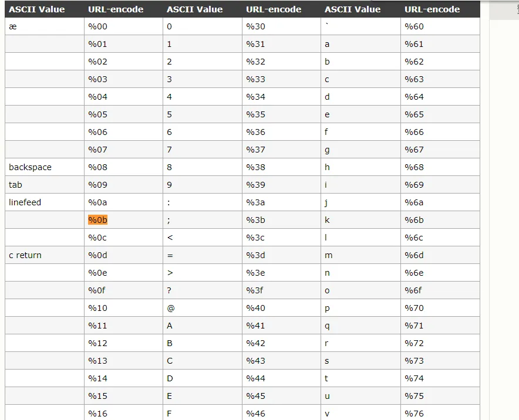Click the @ symbol cell
This screenshot has width=519, height=420.
point(170,308)
